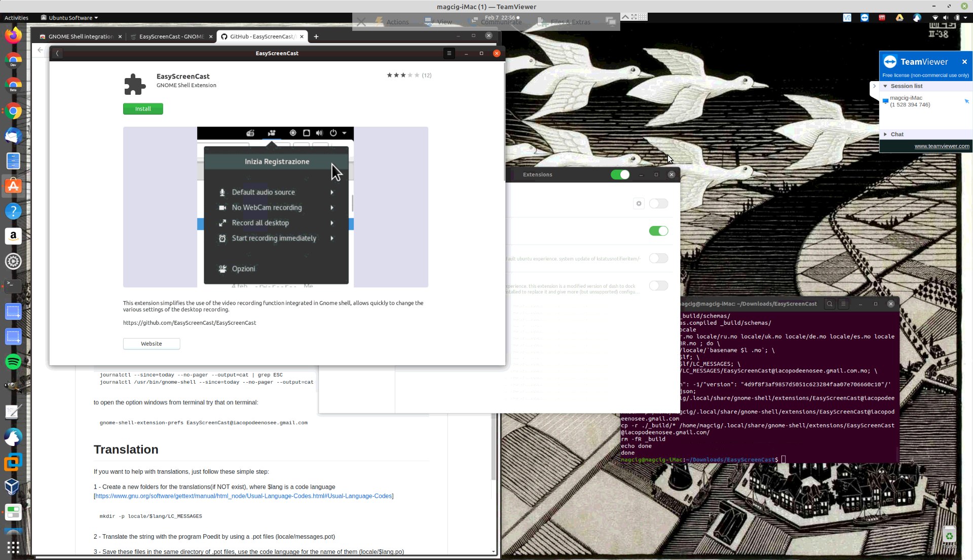Disable the second extension green toggle
The height and width of the screenshot is (560, 973).
point(659,231)
